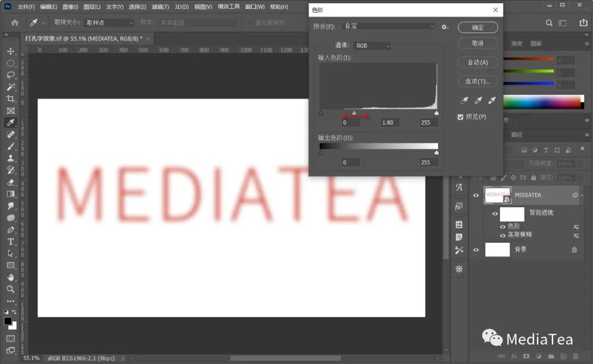Click the Home icon in options bar
Viewport: 593px width, 364px height.
point(15,23)
